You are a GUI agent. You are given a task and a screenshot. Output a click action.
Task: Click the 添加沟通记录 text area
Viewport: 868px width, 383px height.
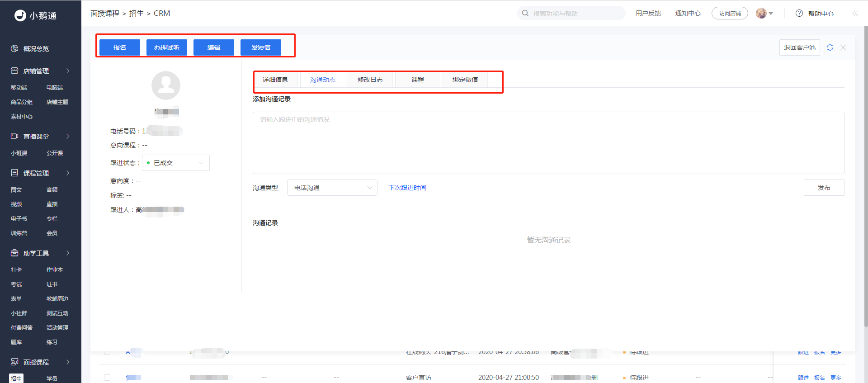tap(548, 143)
